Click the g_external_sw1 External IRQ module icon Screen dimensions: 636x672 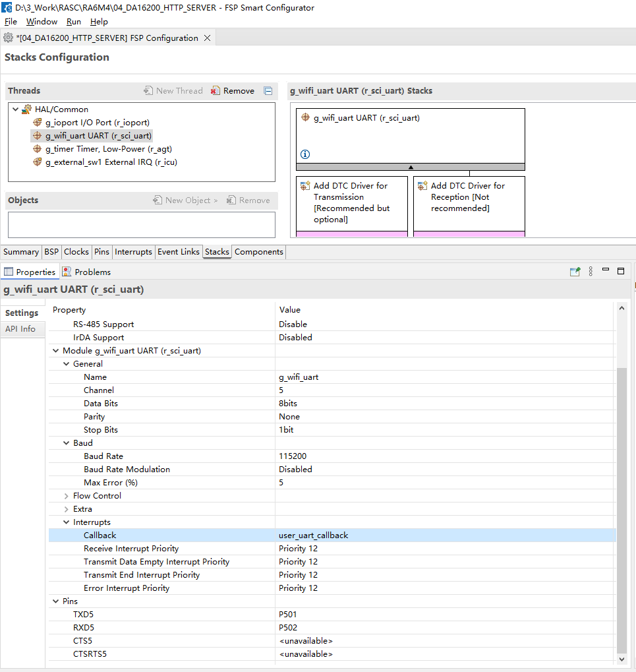(x=38, y=162)
